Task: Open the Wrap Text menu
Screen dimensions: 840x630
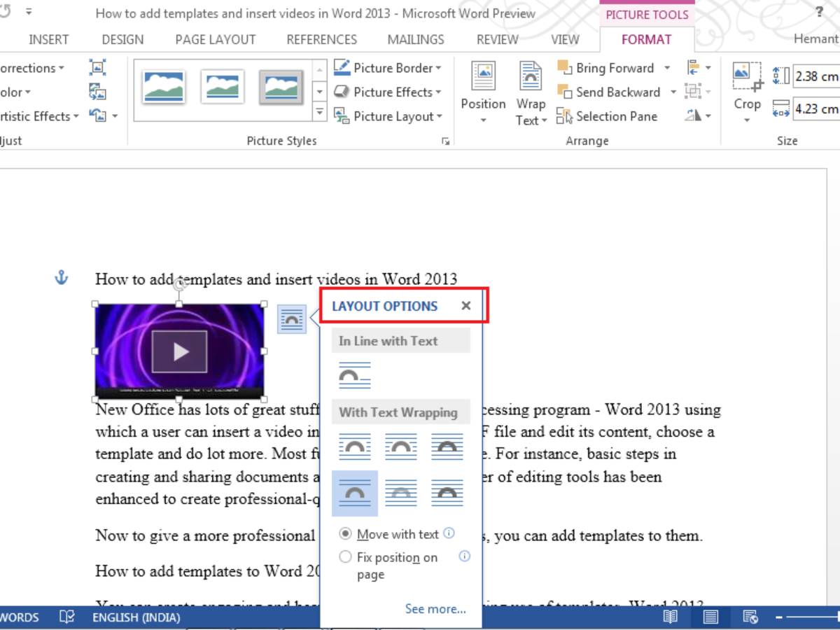Action: 531,93
